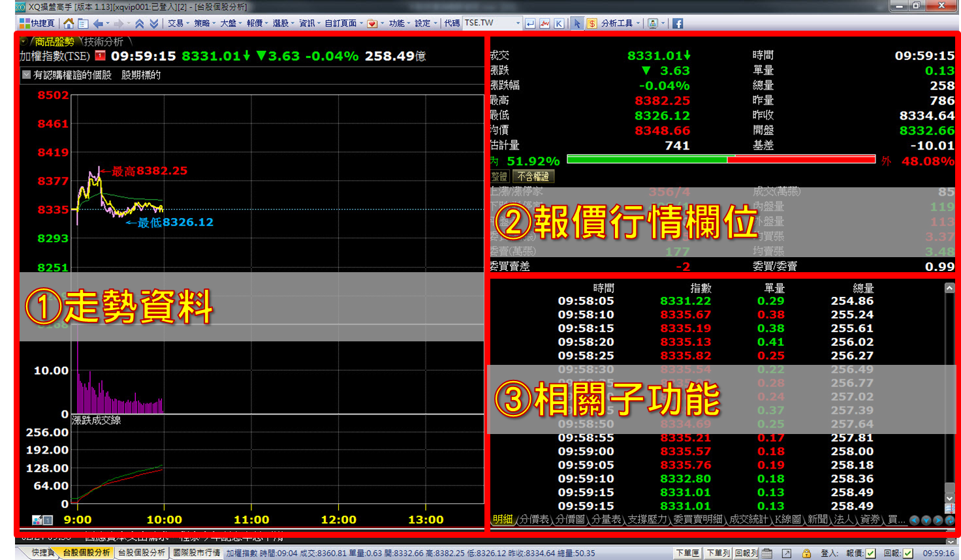Click the 股期標的 link
This screenshot has width=961, height=560.
(x=141, y=74)
